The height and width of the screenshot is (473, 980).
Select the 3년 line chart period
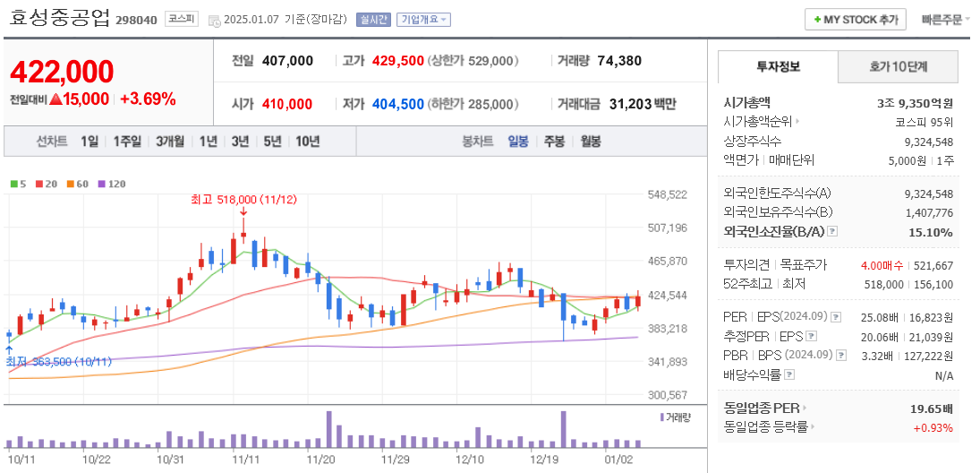(240, 142)
